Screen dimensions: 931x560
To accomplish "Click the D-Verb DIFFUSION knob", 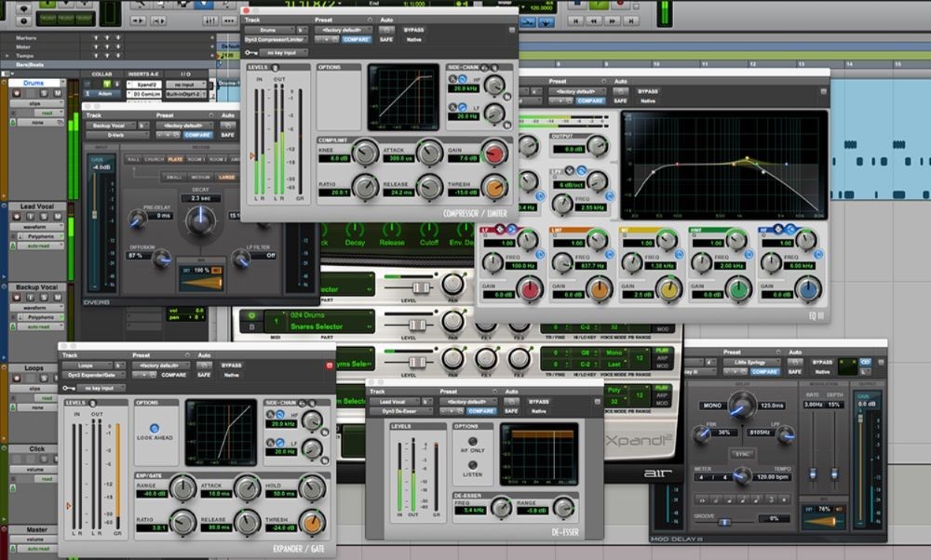I will (161, 258).
